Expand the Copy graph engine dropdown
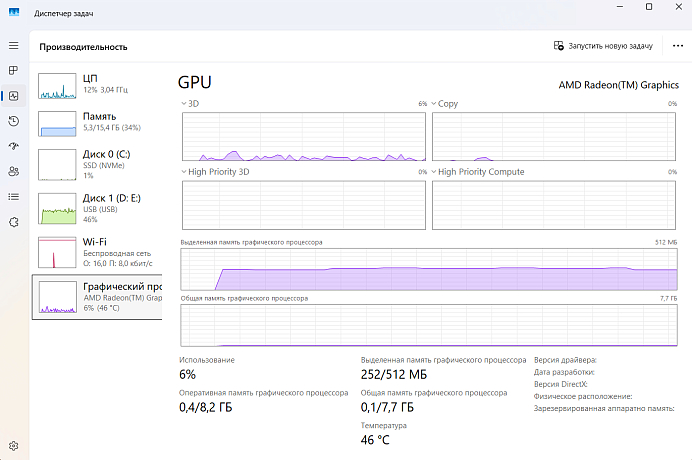 (434, 103)
